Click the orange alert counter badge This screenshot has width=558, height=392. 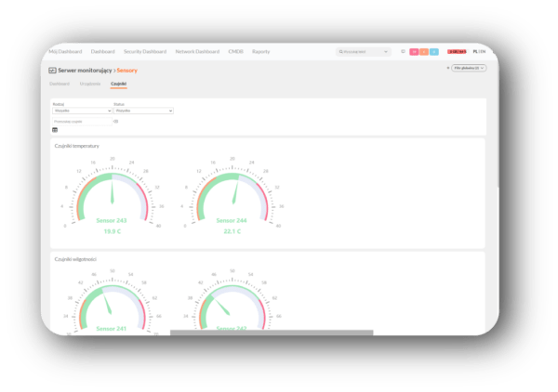point(424,52)
